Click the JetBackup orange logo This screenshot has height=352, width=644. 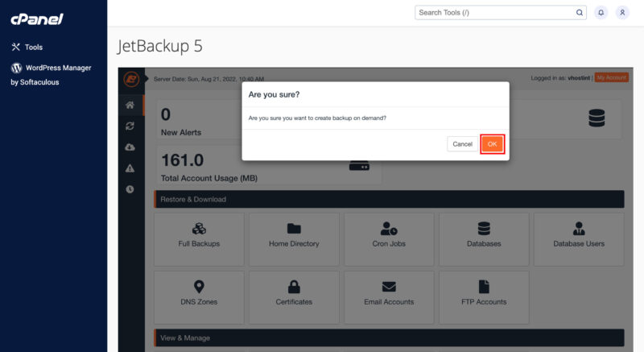point(131,79)
